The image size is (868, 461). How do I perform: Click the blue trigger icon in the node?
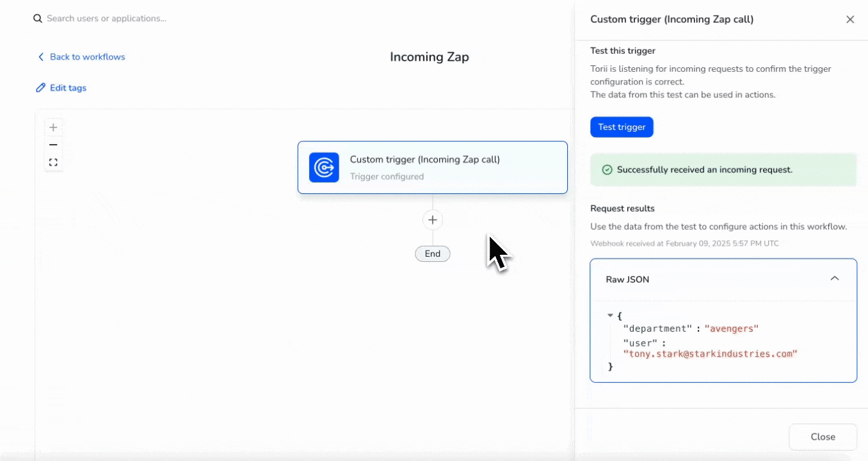tap(324, 167)
